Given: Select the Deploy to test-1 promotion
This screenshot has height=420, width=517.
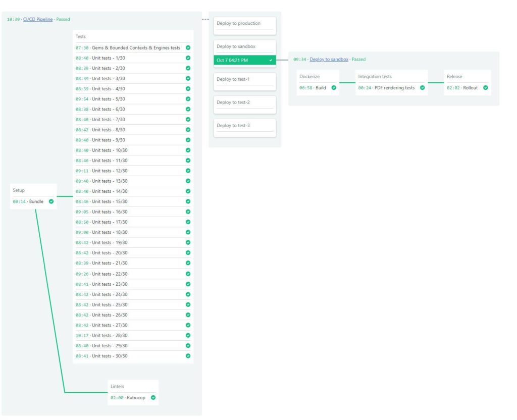Looking at the screenshot, I should pos(245,80).
